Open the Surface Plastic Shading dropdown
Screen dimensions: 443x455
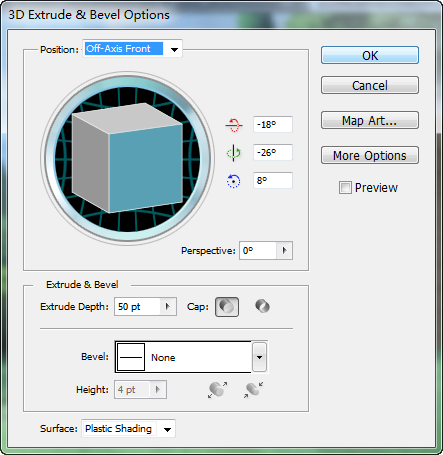click(x=129, y=429)
